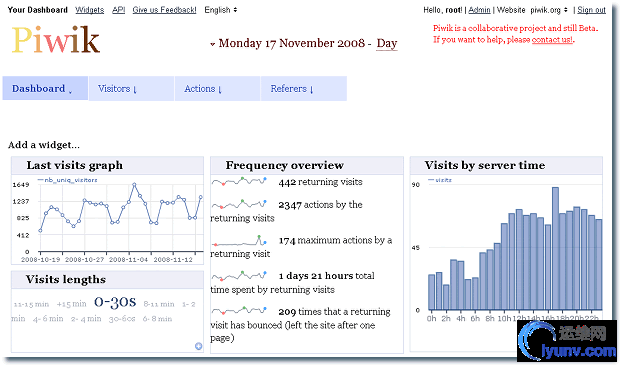The width and height of the screenshot is (622, 367).
Task: Open the English language dropdown
Action: (221, 10)
